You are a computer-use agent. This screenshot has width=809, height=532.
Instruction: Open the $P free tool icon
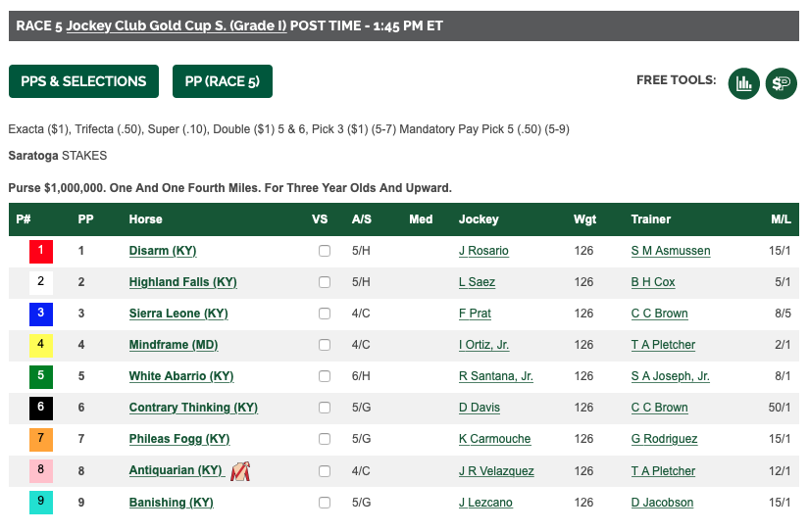(x=782, y=83)
